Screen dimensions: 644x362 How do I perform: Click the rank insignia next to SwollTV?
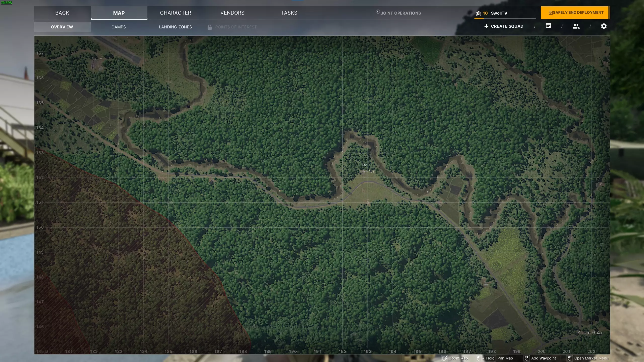[478, 13]
